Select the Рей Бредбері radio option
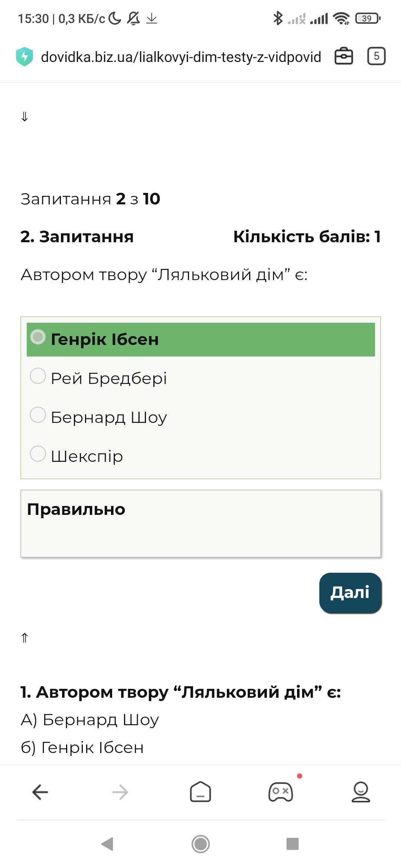Viewport: 401px width, 868px height. coord(38,376)
